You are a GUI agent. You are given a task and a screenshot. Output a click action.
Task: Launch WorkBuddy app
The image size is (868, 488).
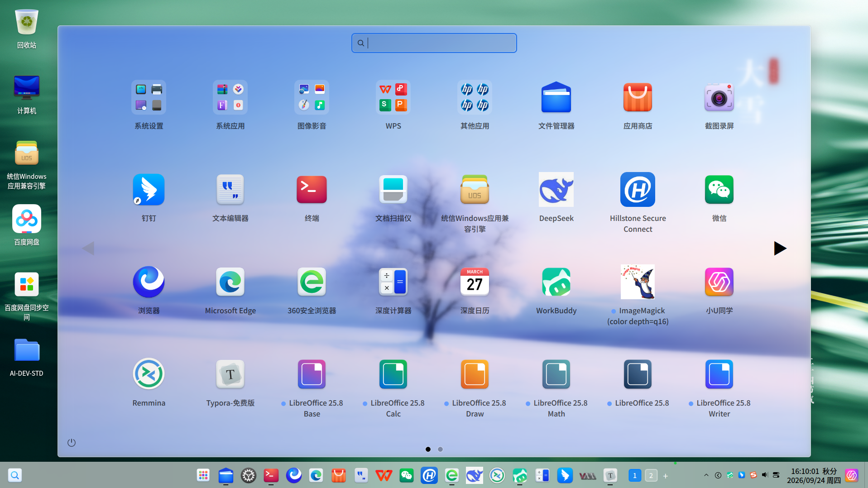pyautogui.click(x=556, y=282)
